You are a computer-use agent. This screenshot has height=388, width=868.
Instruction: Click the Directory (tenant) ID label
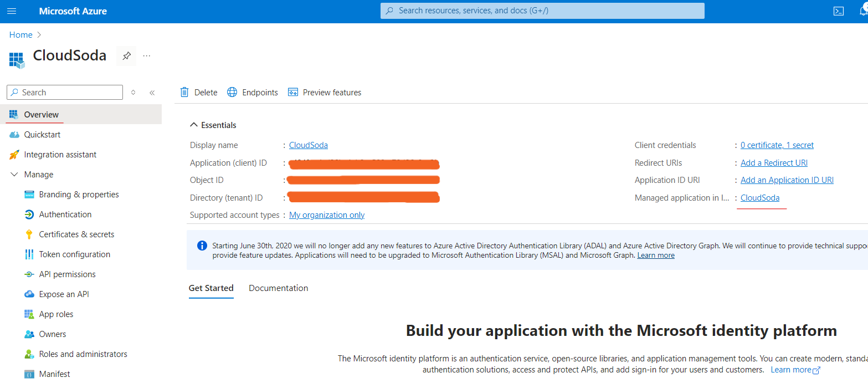[226, 198]
